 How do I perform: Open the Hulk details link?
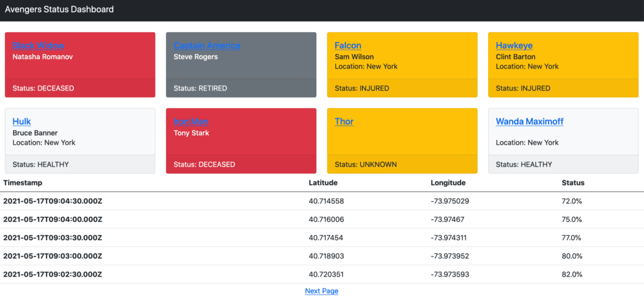(21, 121)
